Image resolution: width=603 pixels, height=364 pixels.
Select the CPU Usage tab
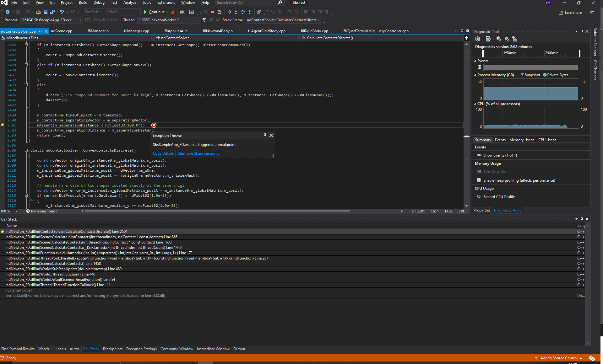[547, 140]
